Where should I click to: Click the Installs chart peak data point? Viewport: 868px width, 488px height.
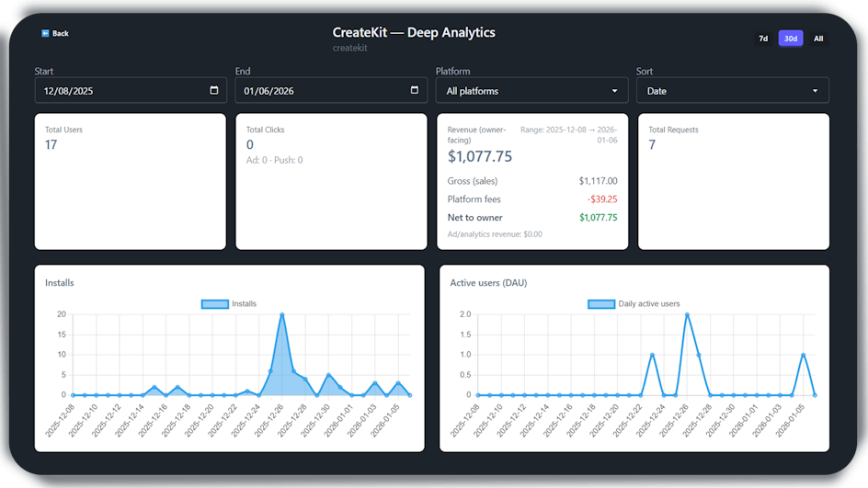(281, 314)
